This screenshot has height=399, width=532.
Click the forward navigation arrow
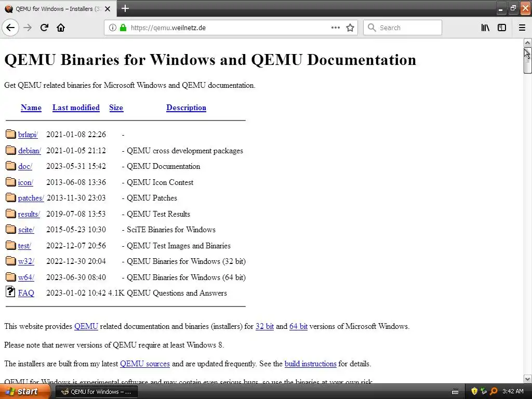[28, 28]
